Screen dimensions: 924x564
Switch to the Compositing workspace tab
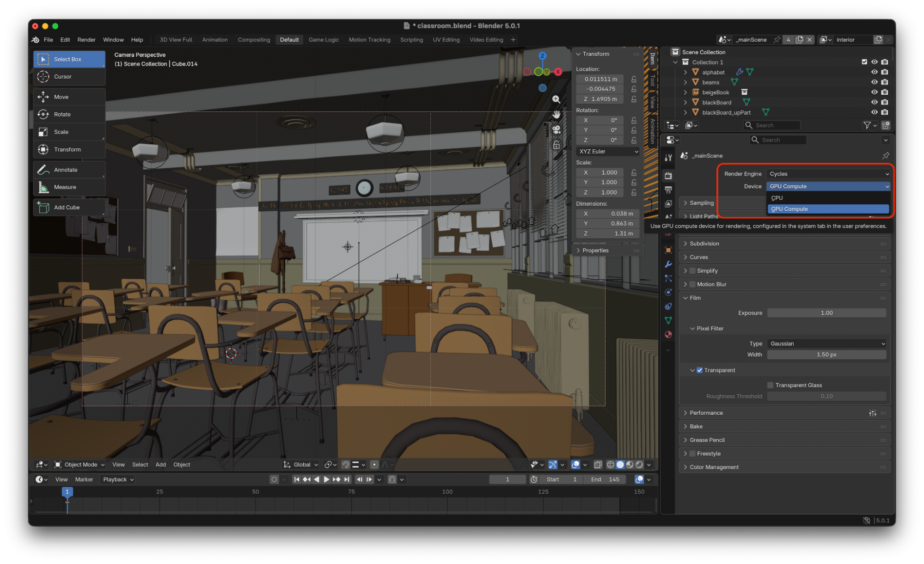(254, 40)
